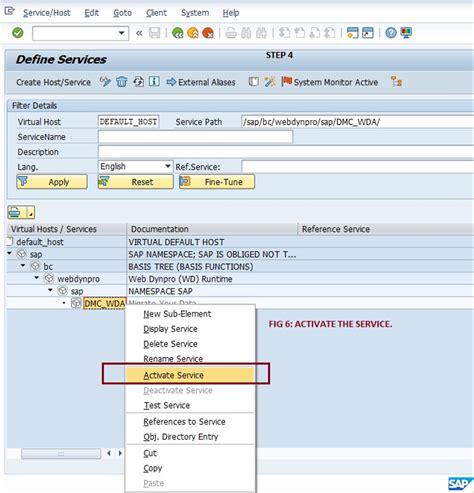Click the yellow Exit icon
This screenshot has width=474, height=493.
click(x=193, y=33)
